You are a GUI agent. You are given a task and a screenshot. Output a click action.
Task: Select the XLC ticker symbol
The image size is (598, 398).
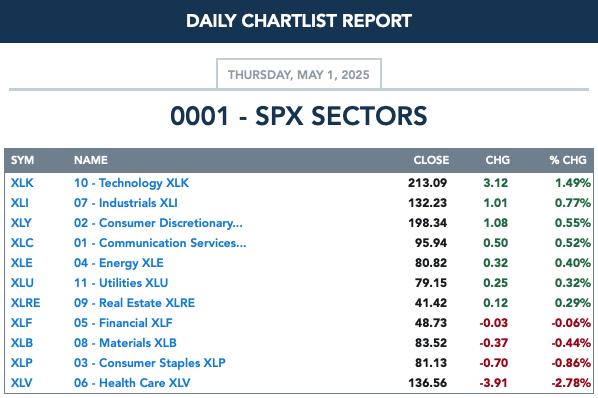click(22, 243)
